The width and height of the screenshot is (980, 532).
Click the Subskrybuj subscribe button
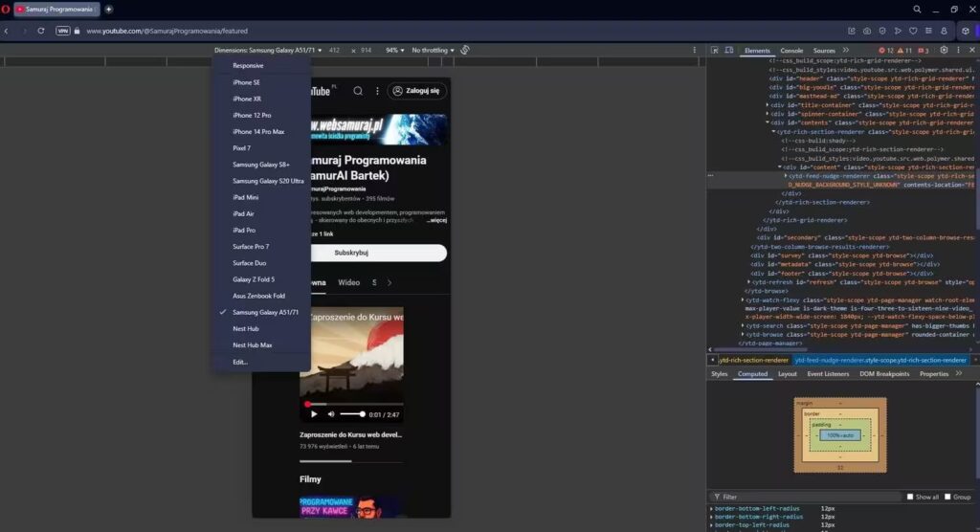coord(351,253)
